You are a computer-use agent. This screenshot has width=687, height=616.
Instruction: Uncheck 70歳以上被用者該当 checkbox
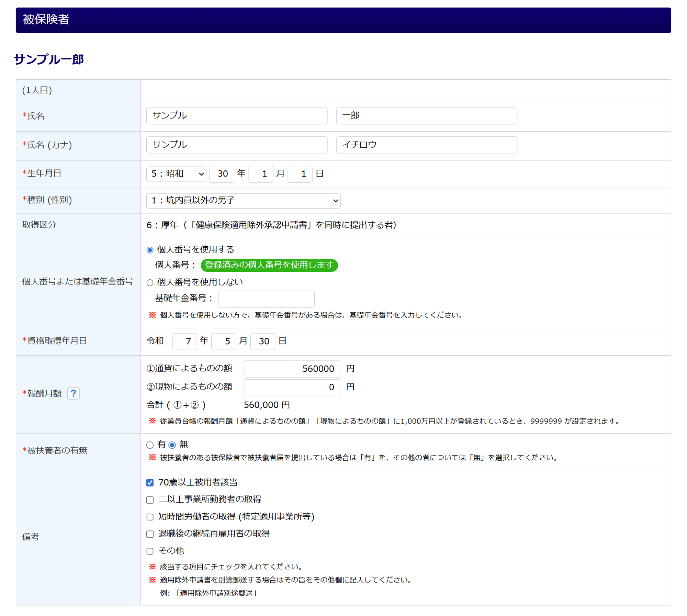(150, 483)
